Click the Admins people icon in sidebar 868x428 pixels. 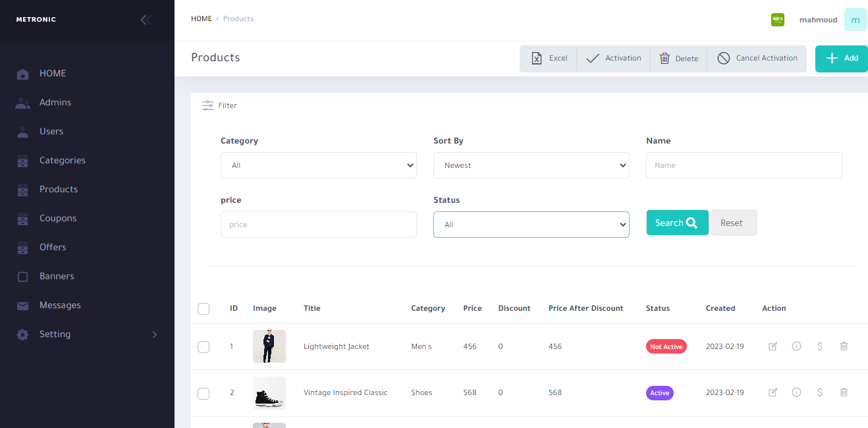point(23,103)
